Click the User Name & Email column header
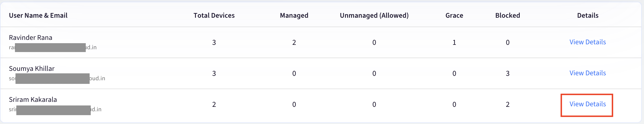The image size is (644, 124). 38,15
